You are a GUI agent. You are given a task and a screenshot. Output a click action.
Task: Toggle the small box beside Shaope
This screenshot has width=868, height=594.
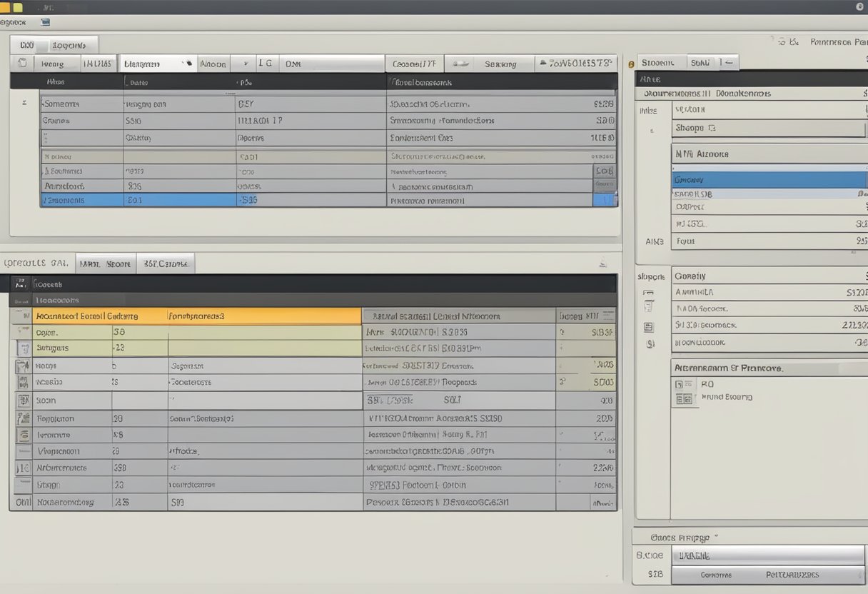point(711,129)
